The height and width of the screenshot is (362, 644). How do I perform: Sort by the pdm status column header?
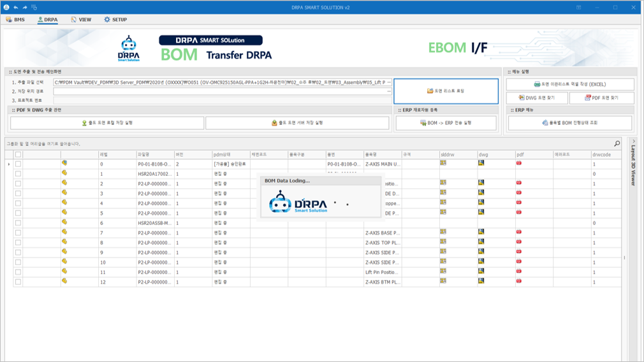click(231, 155)
